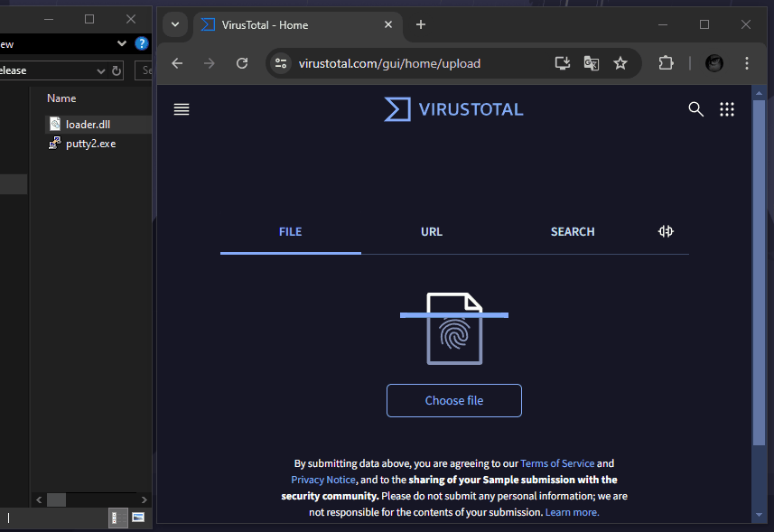This screenshot has height=532, width=774.
Task: Reload the VirusTotal page
Action: [x=242, y=63]
